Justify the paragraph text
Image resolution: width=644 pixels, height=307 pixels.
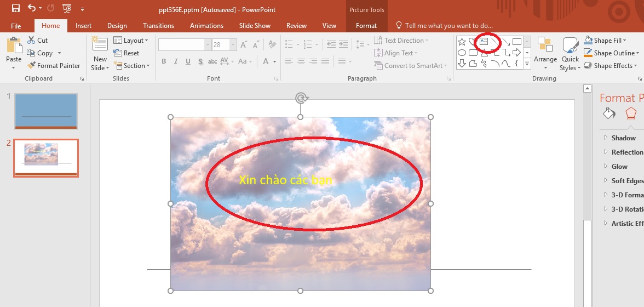(325, 61)
